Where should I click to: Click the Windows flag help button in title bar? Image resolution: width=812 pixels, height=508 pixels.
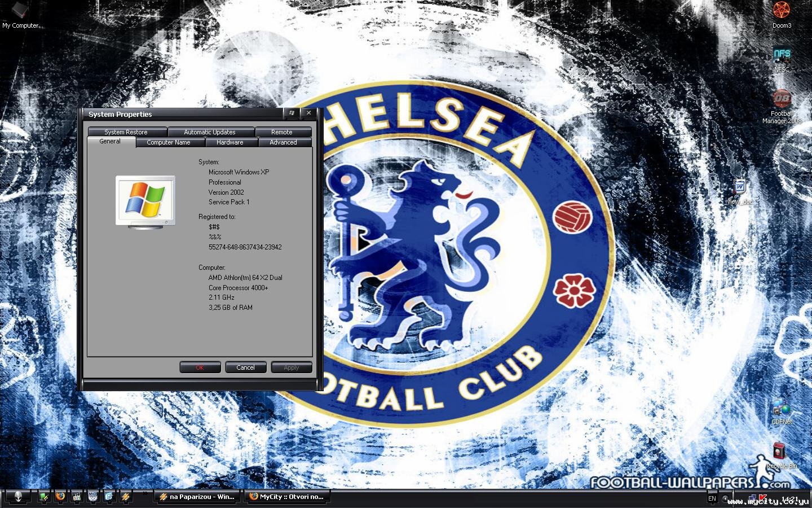tap(292, 113)
